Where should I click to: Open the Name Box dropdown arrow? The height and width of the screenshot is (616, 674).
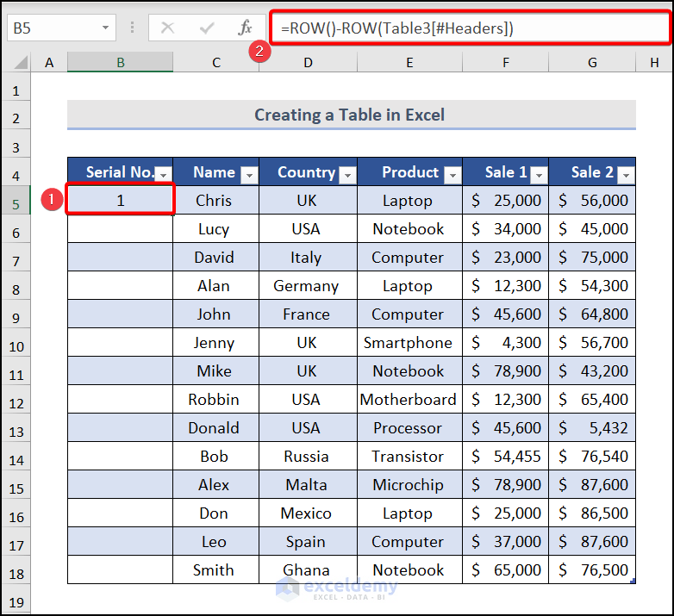point(105,28)
